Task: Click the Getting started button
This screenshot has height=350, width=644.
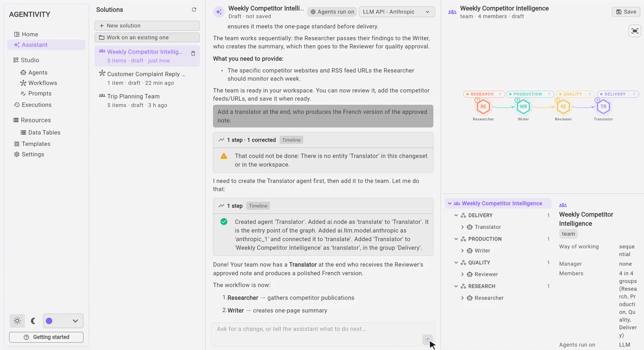Action: point(46,337)
